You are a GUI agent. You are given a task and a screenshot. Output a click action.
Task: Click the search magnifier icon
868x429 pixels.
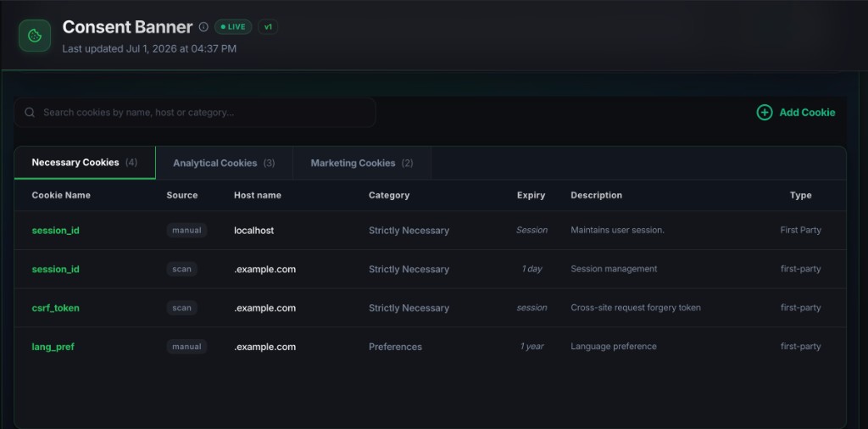(x=30, y=113)
